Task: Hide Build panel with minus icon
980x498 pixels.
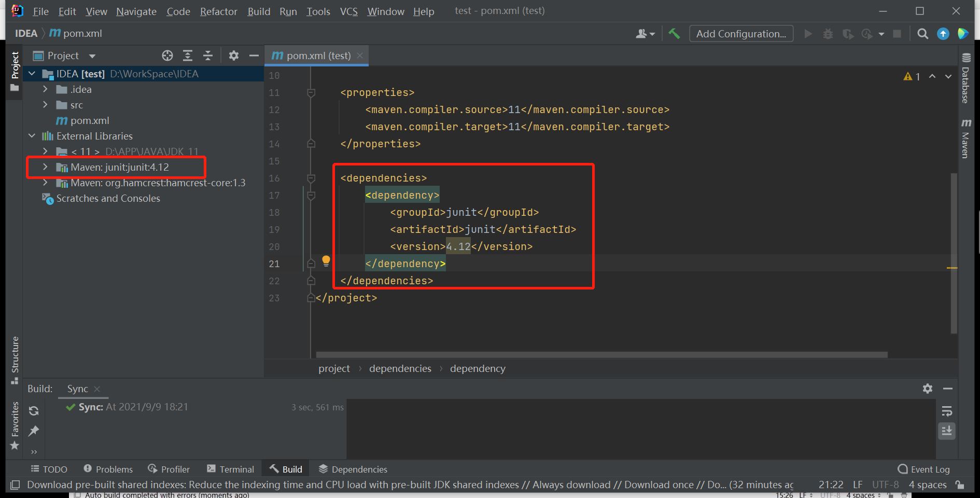Action: coord(948,389)
